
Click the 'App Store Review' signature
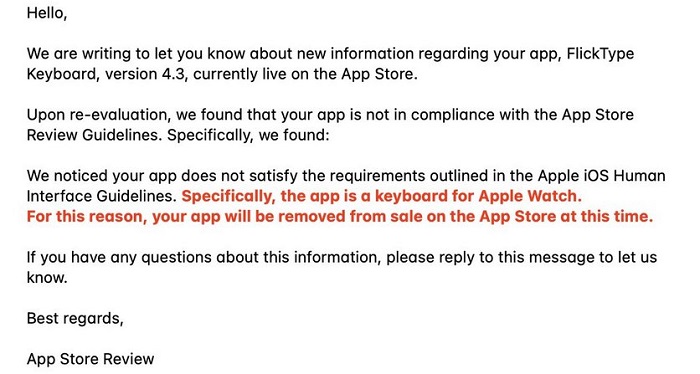(x=90, y=359)
